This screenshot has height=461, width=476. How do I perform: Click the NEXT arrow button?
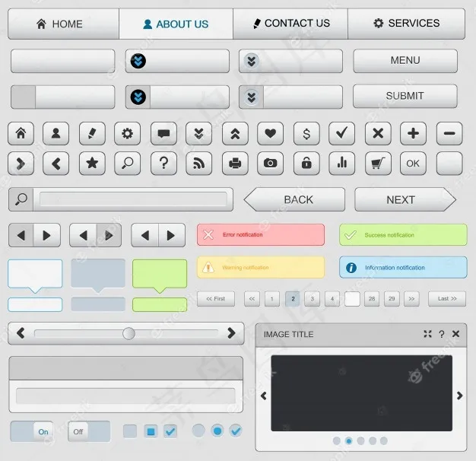(405, 199)
